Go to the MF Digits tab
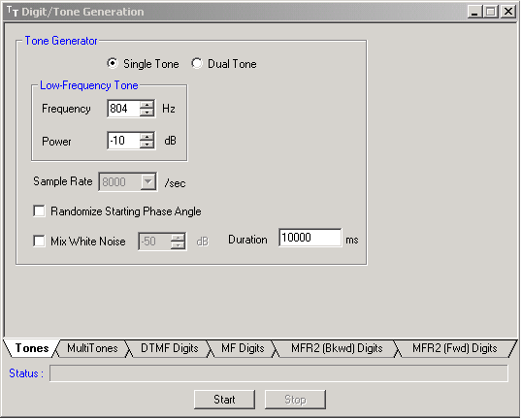Screen dimensions: 522x420 coord(243,348)
